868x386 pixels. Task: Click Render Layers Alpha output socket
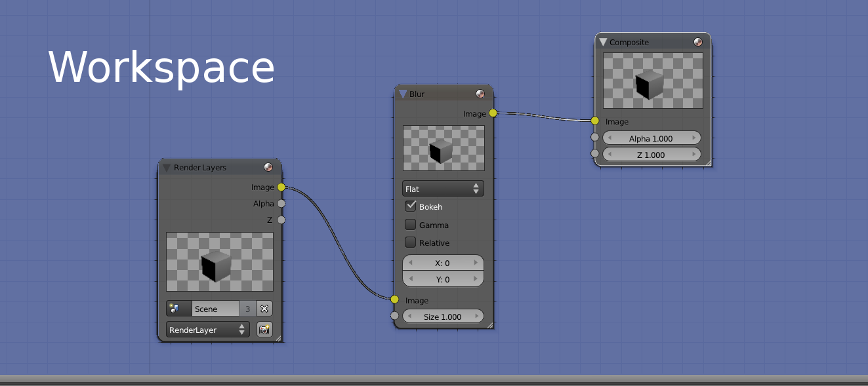[281, 204]
